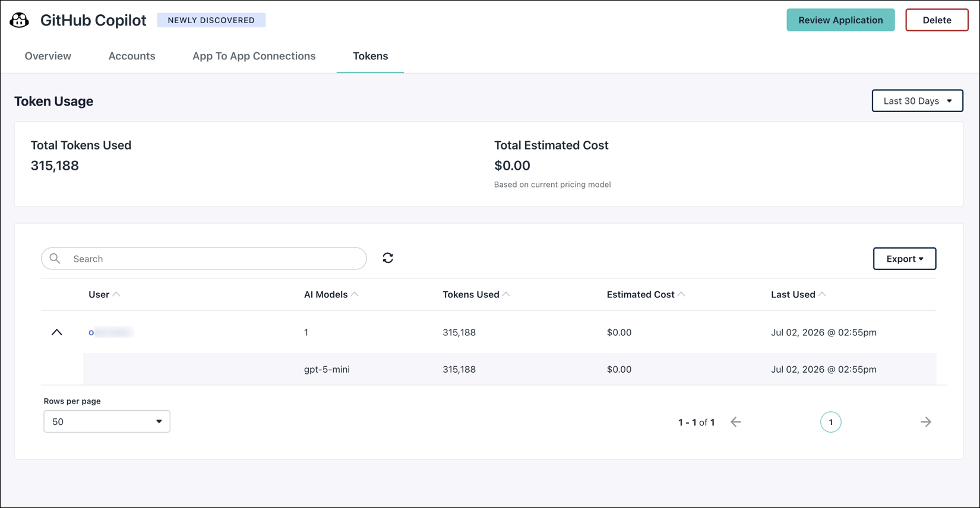Screen dimensions: 980x508
Task: Click the Total Estimated Cost $0.00 value
Action: click(512, 166)
